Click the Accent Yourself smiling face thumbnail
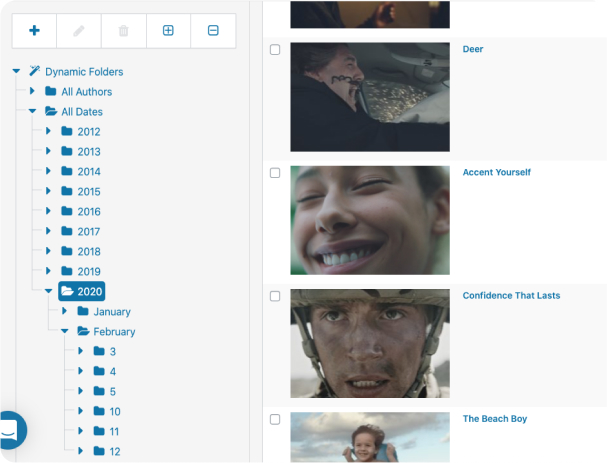This screenshot has height=463, width=607. pos(370,220)
